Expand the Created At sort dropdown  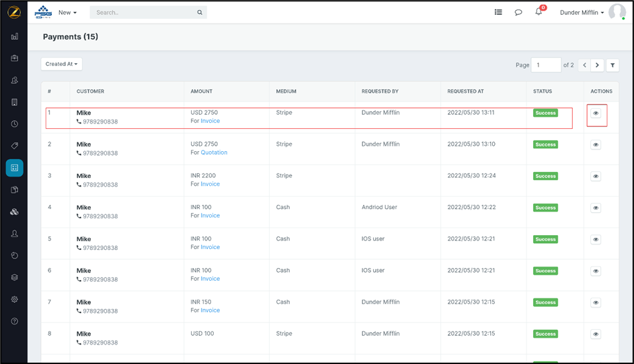pos(61,64)
